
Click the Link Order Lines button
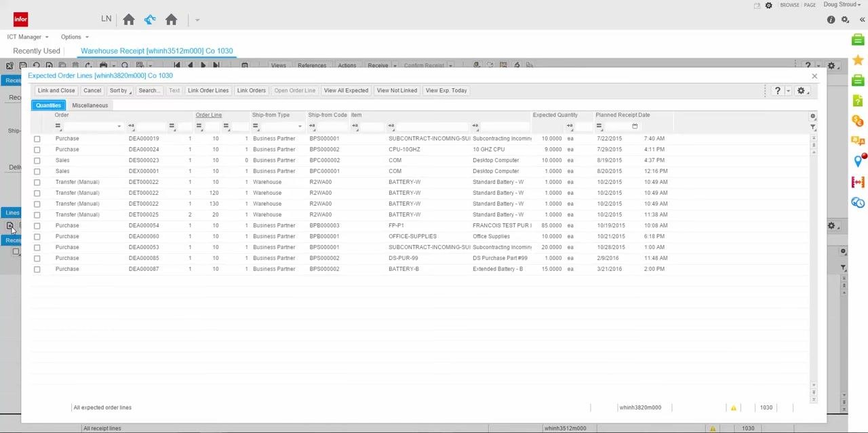tap(208, 90)
